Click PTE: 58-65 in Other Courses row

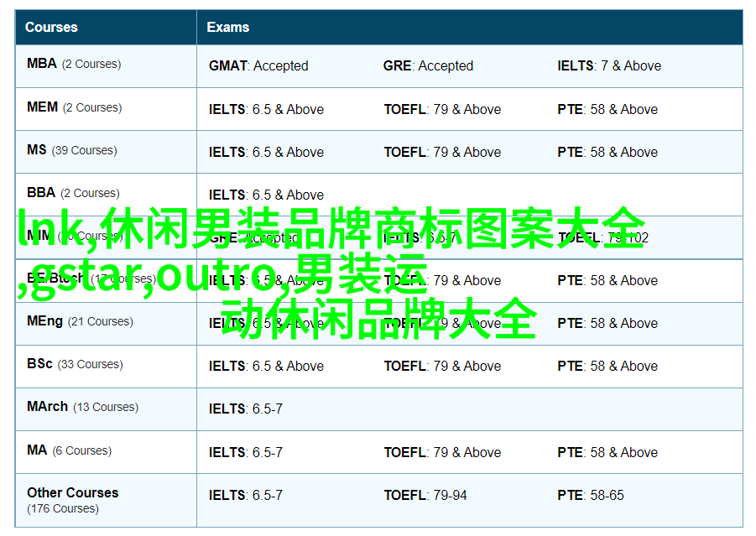point(591,496)
